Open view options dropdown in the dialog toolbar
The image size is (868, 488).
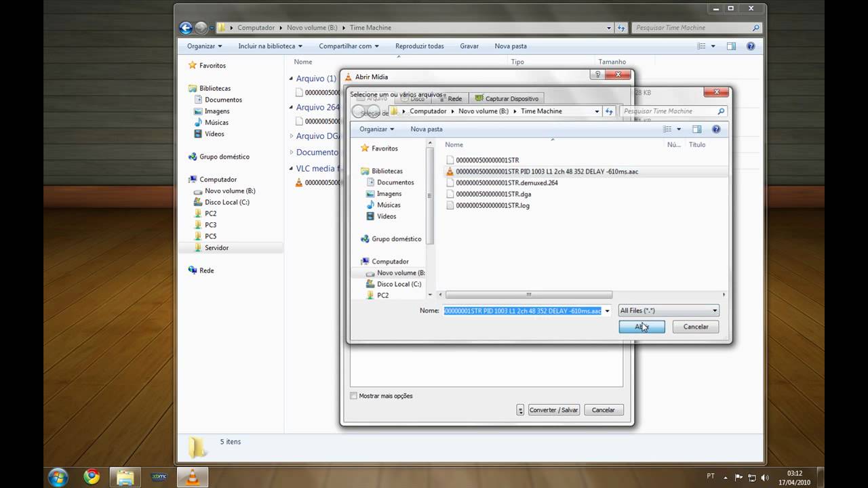pos(679,129)
